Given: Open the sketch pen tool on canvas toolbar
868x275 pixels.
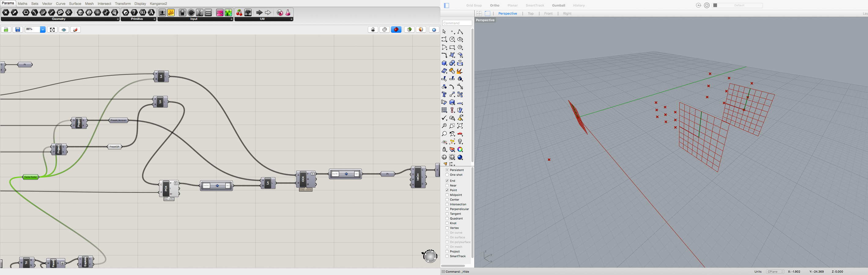Looking at the screenshot, I should [x=76, y=30].
